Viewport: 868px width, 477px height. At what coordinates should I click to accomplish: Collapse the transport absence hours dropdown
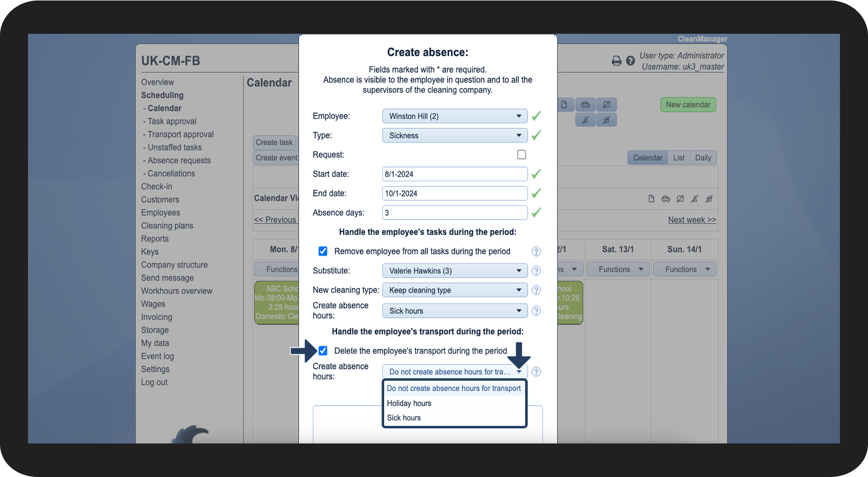tap(455, 372)
